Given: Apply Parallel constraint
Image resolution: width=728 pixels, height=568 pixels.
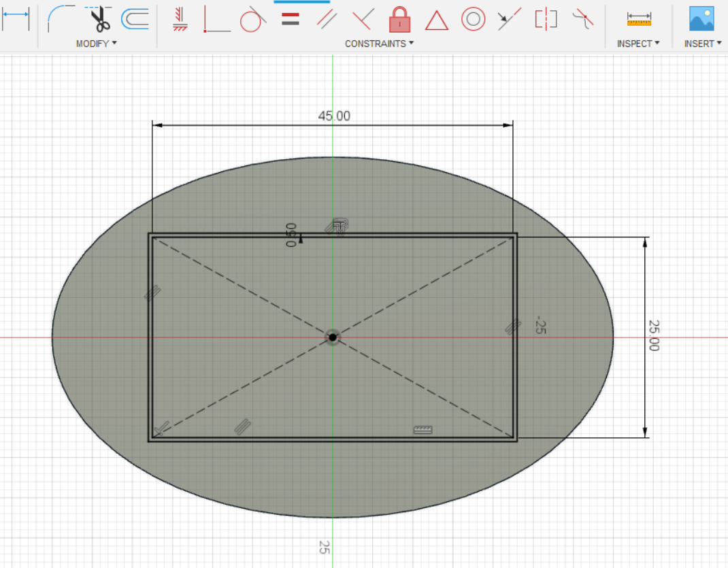Looking at the screenshot, I should [327, 20].
